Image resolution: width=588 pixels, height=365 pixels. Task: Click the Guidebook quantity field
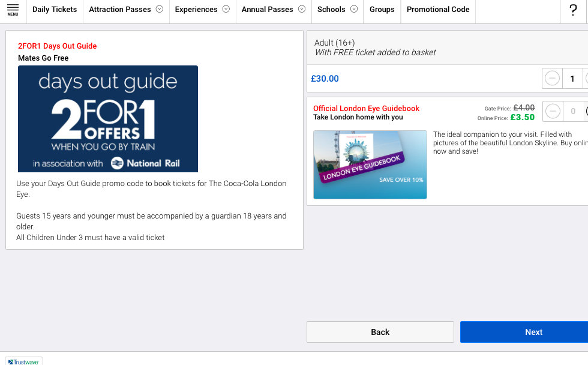572,111
